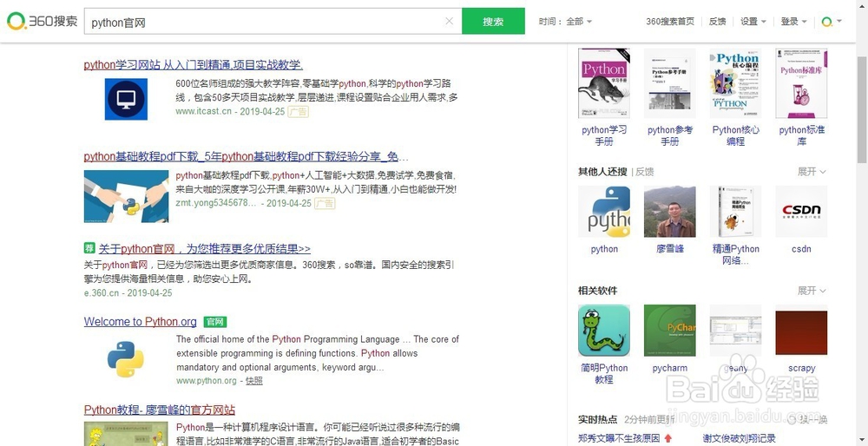The height and width of the screenshot is (446, 868).
Task: Open hot topic 郑秀文曝不生孩原因
Action: coord(619,438)
